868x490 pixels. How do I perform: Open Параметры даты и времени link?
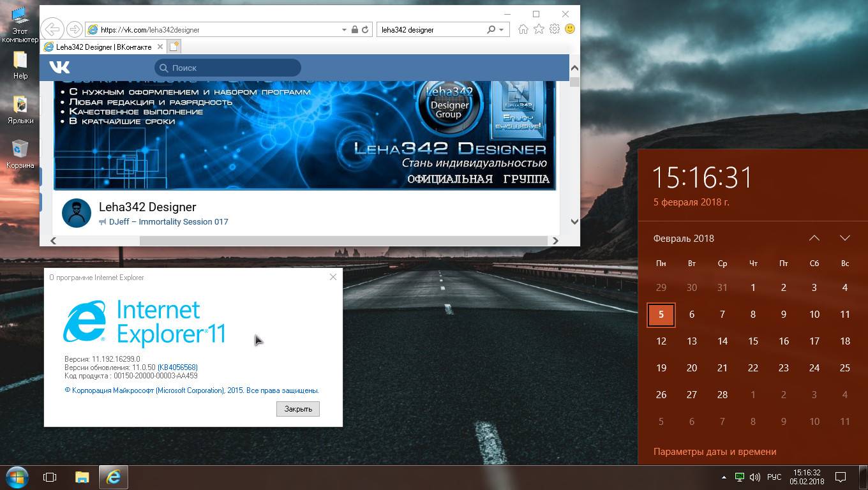pos(715,452)
